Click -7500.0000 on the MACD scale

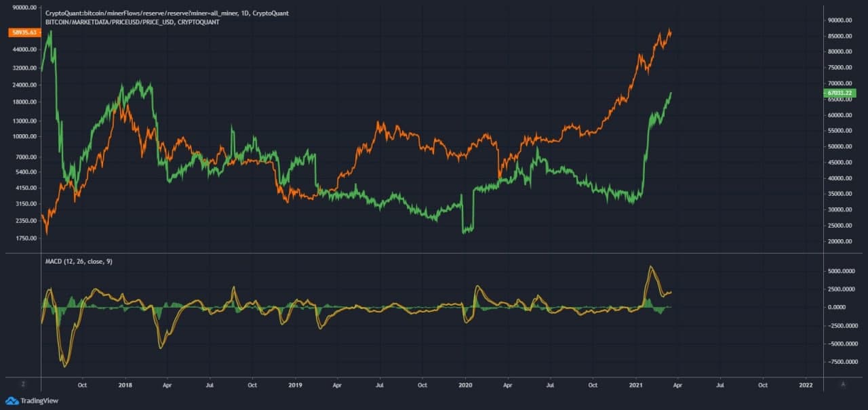(842, 362)
